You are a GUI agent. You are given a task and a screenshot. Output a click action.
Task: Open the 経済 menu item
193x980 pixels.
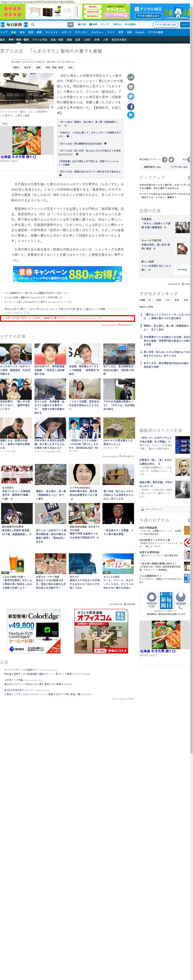click(x=31, y=32)
